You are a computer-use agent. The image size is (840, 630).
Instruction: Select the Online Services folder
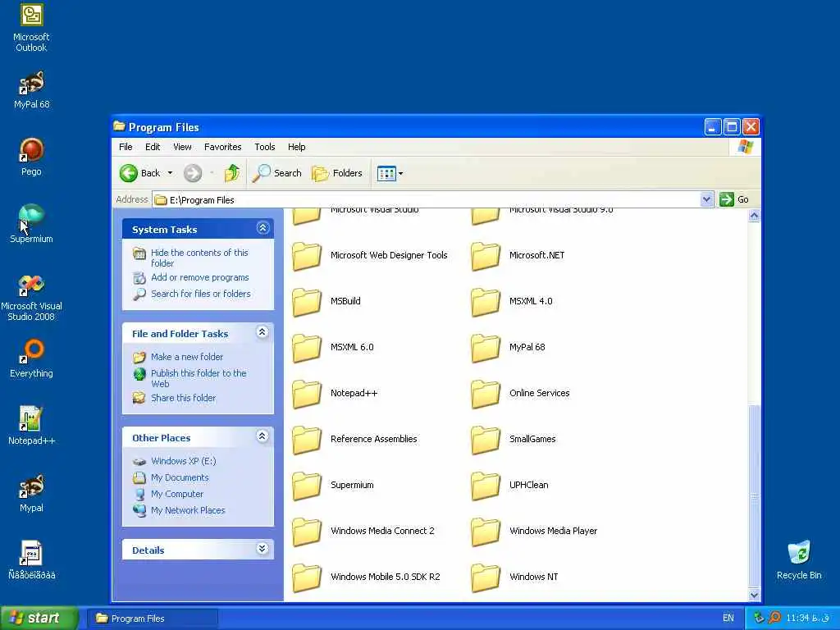click(x=520, y=394)
